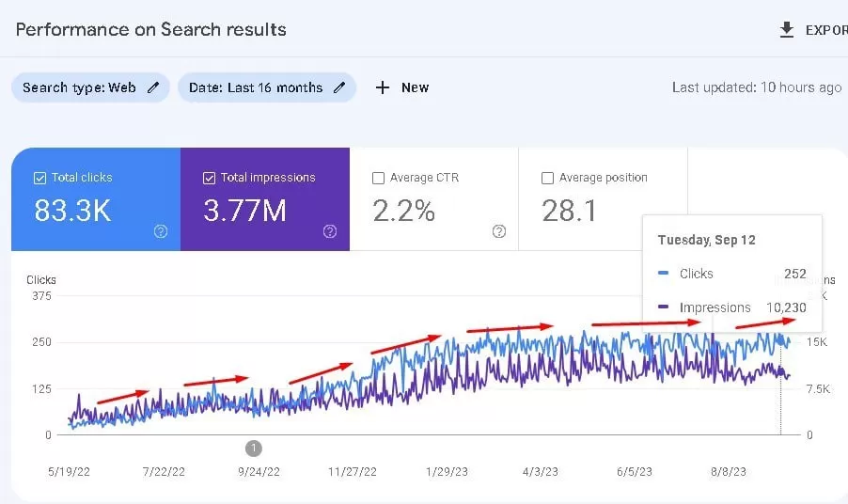
Task: Open the 'Date: Last 16 months' filter
Action: point(256,87)
